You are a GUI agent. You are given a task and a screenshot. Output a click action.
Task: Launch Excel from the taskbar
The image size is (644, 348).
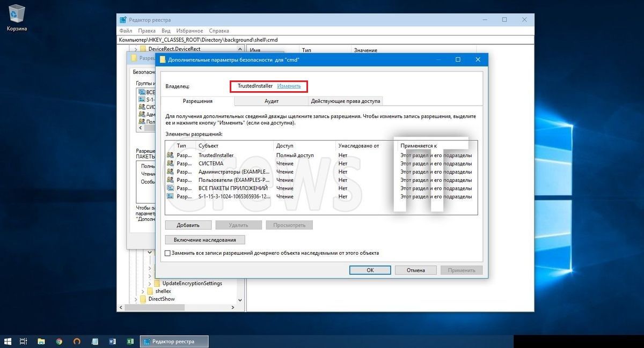pos(130,341)
